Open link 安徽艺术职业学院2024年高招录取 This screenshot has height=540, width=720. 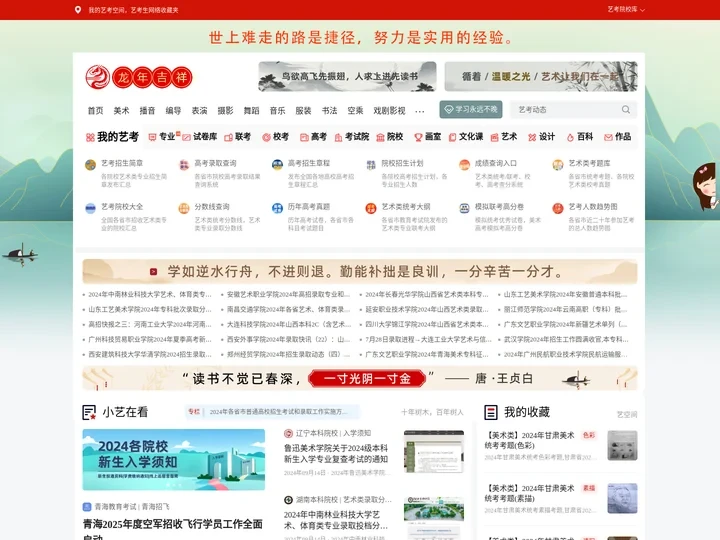[288, 294]
